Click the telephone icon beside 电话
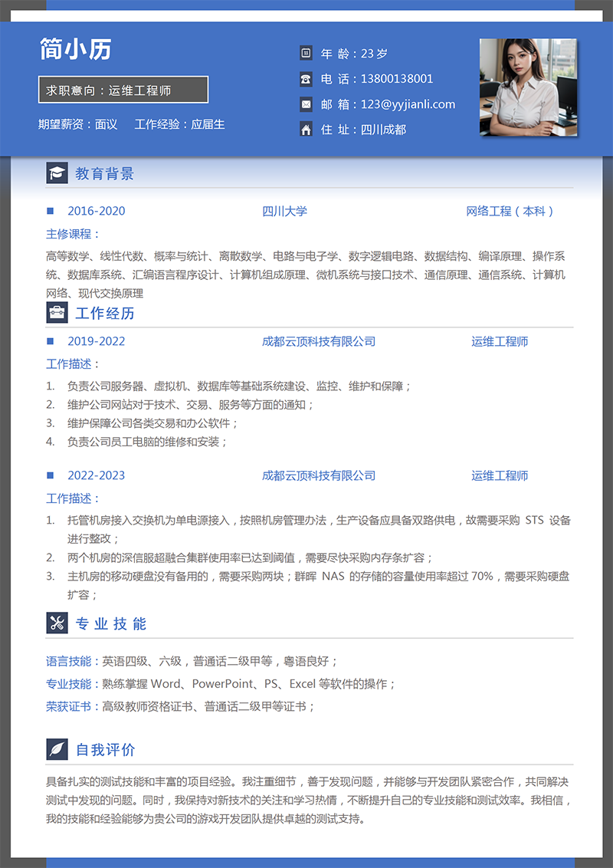 click(306, 78)
